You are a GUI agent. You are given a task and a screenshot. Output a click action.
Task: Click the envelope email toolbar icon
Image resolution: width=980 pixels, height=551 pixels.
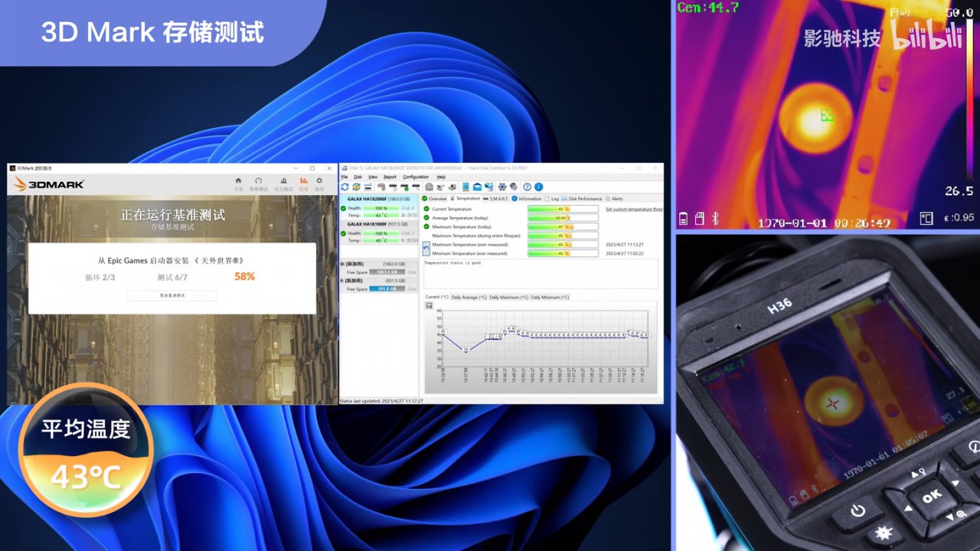coord(477,187)
